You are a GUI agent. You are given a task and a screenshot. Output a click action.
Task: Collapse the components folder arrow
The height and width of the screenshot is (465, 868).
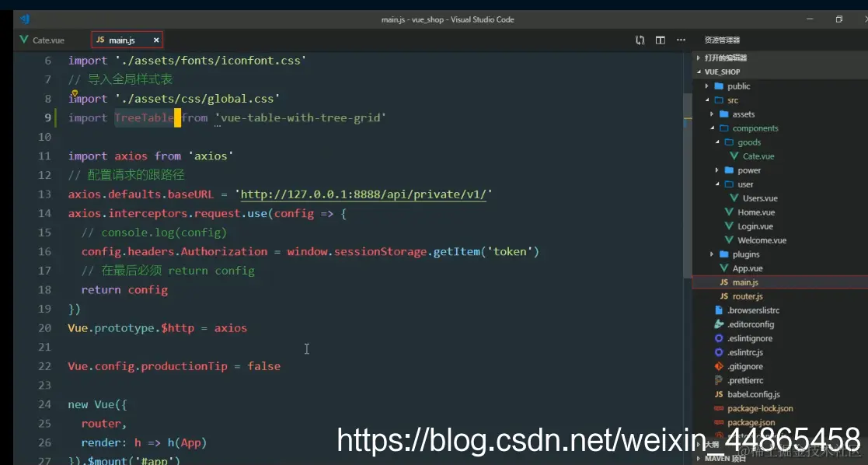[x=712, y=128]
